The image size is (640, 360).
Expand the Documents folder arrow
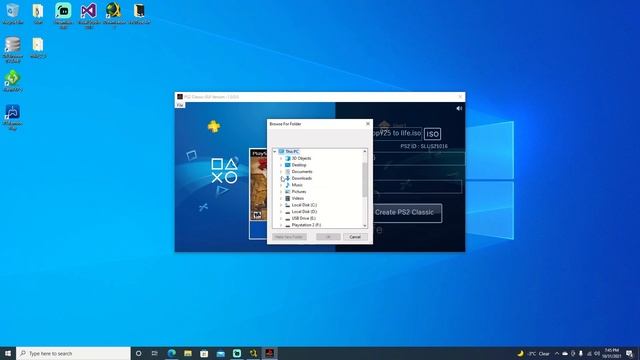point(281,172)
